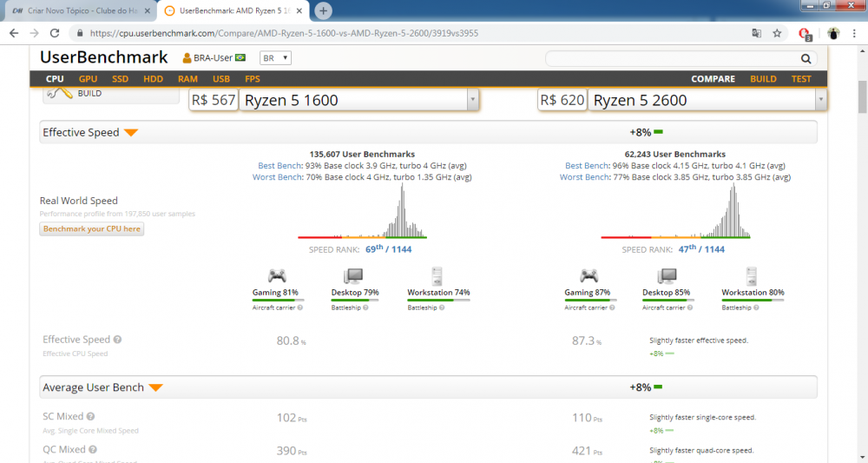Expand the Ryzen 5 2600 selector dropdown
Screen dimensions: 868x463
pyautogui.click(x=820, y=100)
